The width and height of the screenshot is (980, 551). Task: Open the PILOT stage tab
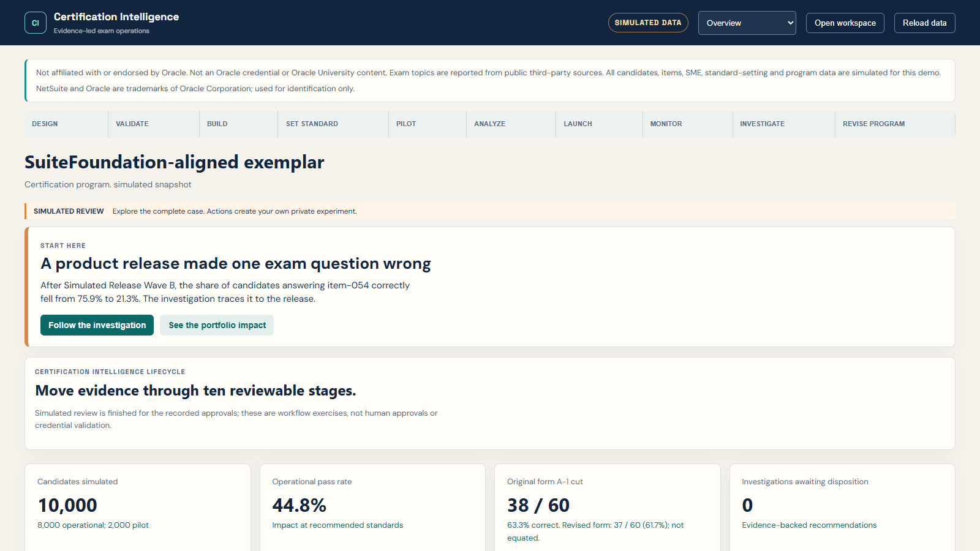click(428, 124)
